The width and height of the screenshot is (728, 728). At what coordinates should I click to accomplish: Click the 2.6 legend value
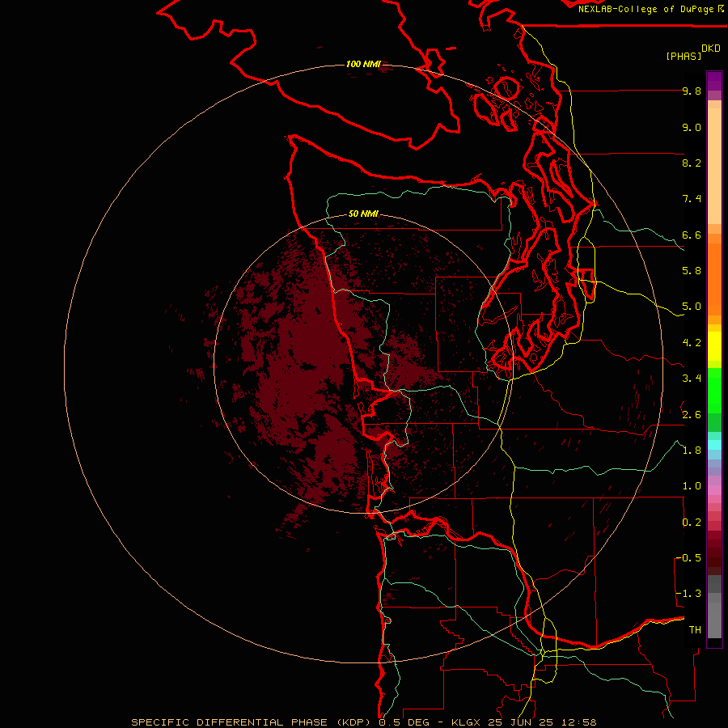(692, 415)
